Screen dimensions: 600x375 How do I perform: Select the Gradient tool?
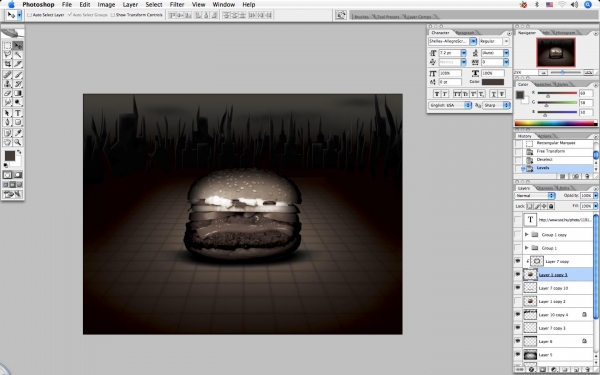[x=18, y=93]
